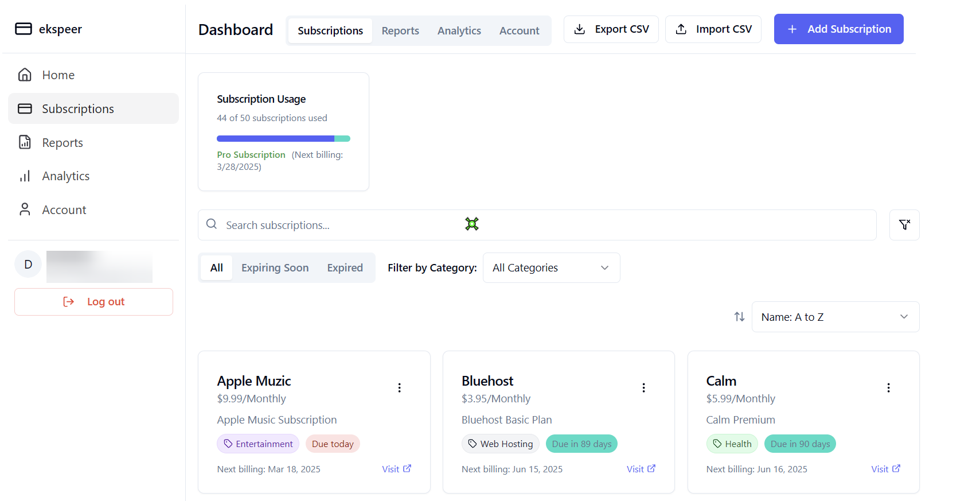This screenshot has width=980, height=501.
Task: Click the magnifier search icon
Action: tap(212, 224)
